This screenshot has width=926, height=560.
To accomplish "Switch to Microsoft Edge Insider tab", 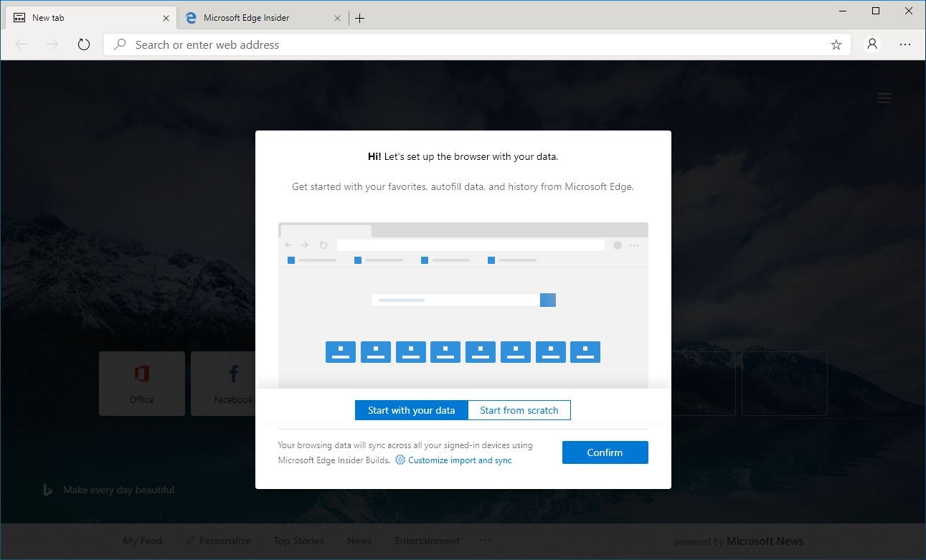I will point(263,18).
